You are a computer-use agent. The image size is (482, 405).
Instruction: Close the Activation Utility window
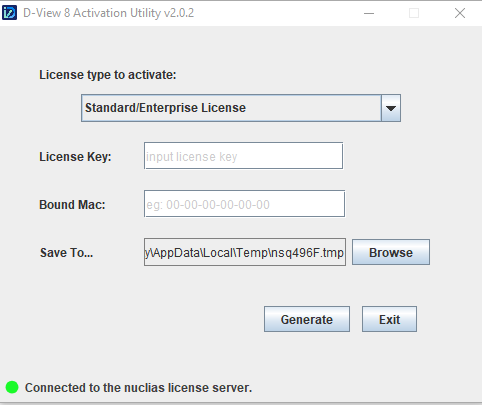pyautogui.click(x=460, y=13)
